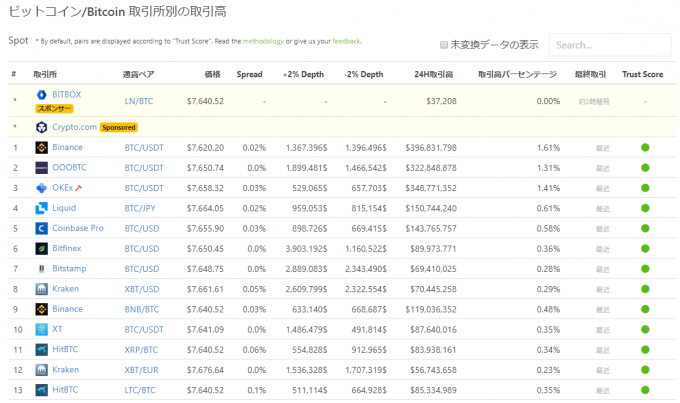Open the XT exchange link
This screenshot has width=680, height=403.
(57, 329)
